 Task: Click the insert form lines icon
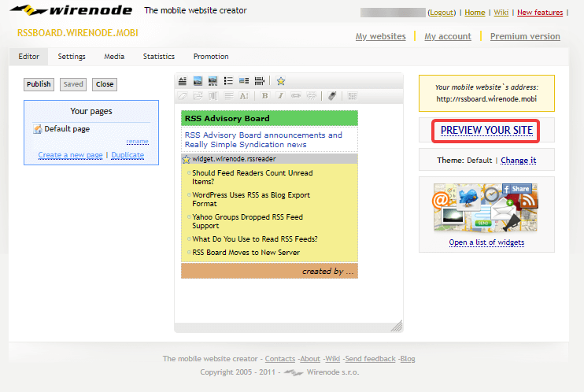click(259, 81)
